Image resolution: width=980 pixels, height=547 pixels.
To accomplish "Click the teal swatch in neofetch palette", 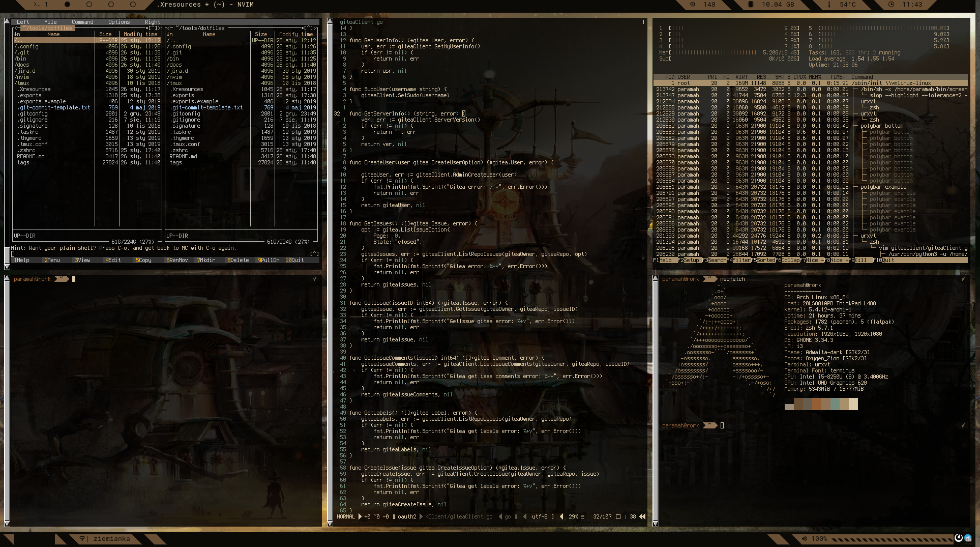I will pos(835,404).
